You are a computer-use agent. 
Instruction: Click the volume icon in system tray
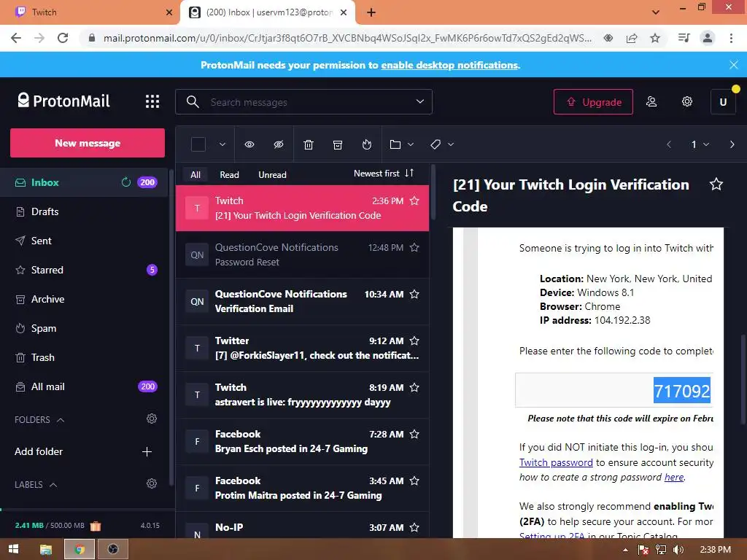pyautogui.click(x=678, y=550)
